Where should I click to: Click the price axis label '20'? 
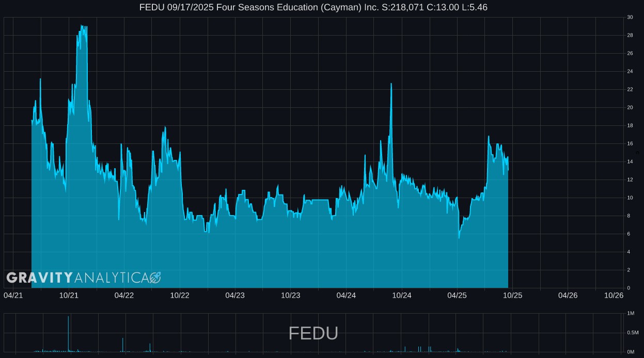tap(630, 107)
